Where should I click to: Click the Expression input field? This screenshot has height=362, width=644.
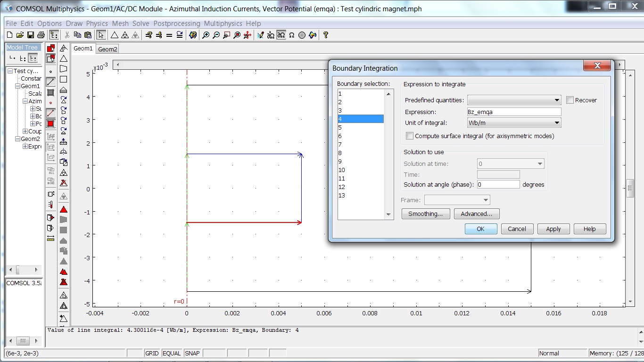tap(514, 112)
